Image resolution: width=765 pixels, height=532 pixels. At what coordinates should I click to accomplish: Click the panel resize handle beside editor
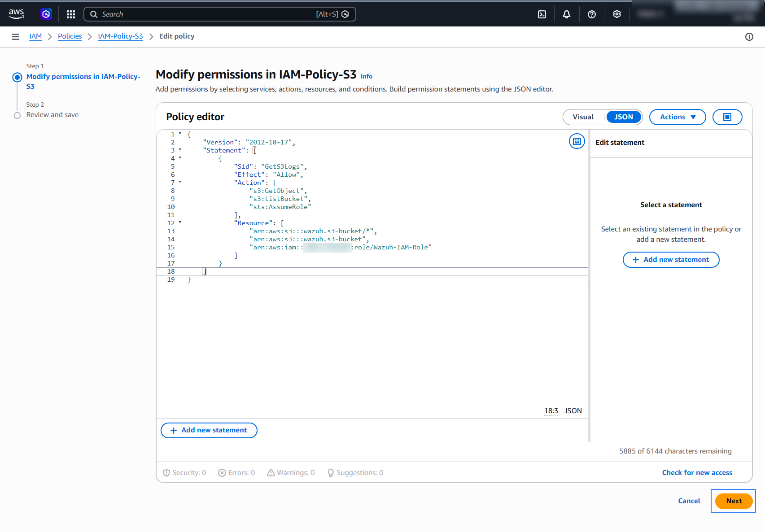[x=589, y=286]
